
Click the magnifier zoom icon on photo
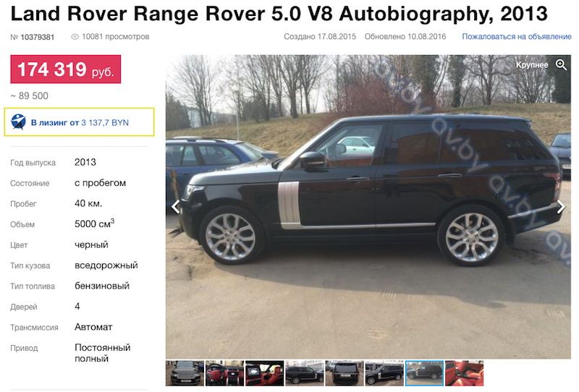tap(561, 64)
